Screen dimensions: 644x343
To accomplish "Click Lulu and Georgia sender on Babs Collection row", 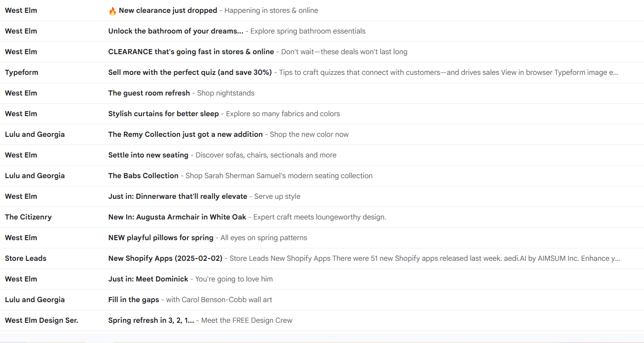I will (x=35, y=176).
